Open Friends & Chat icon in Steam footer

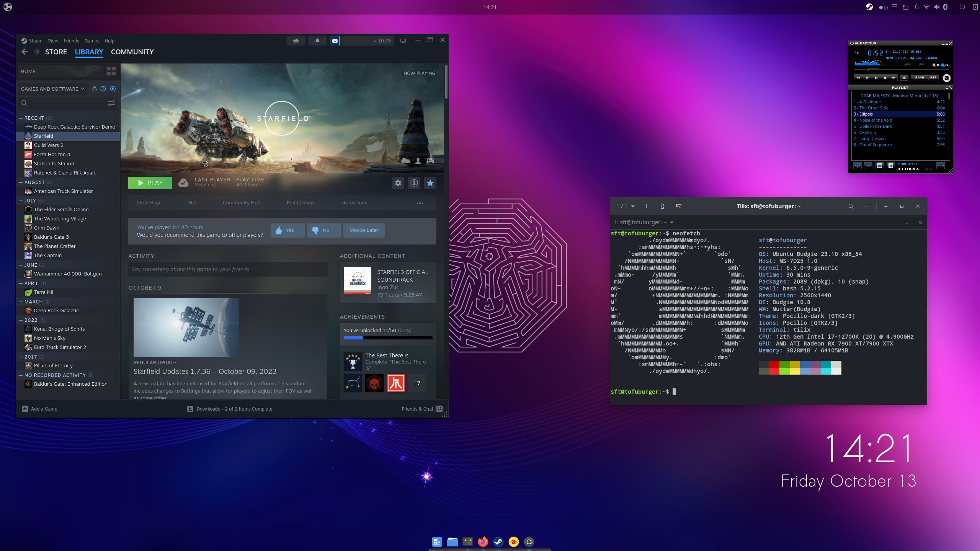pyautogui.click(x=439, y=409)
